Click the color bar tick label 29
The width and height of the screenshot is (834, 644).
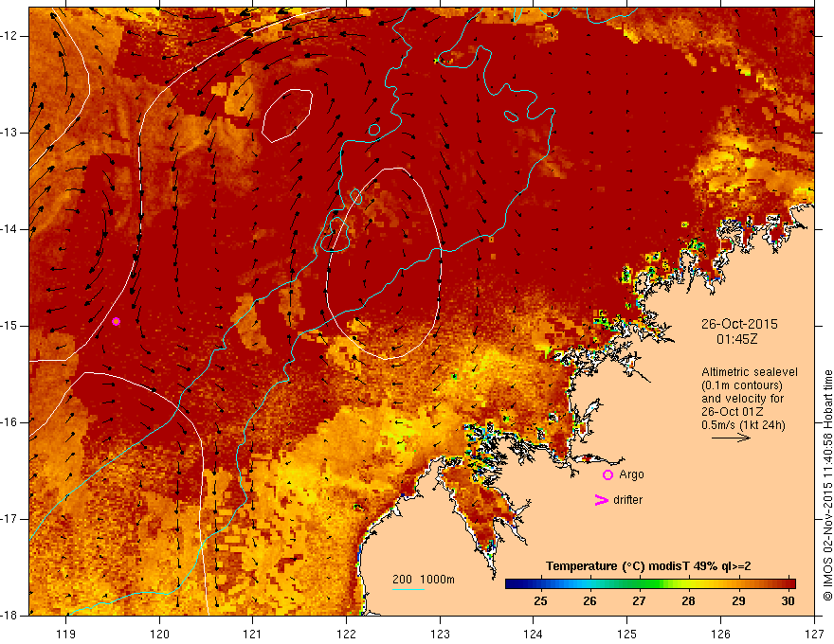(738, 601)
